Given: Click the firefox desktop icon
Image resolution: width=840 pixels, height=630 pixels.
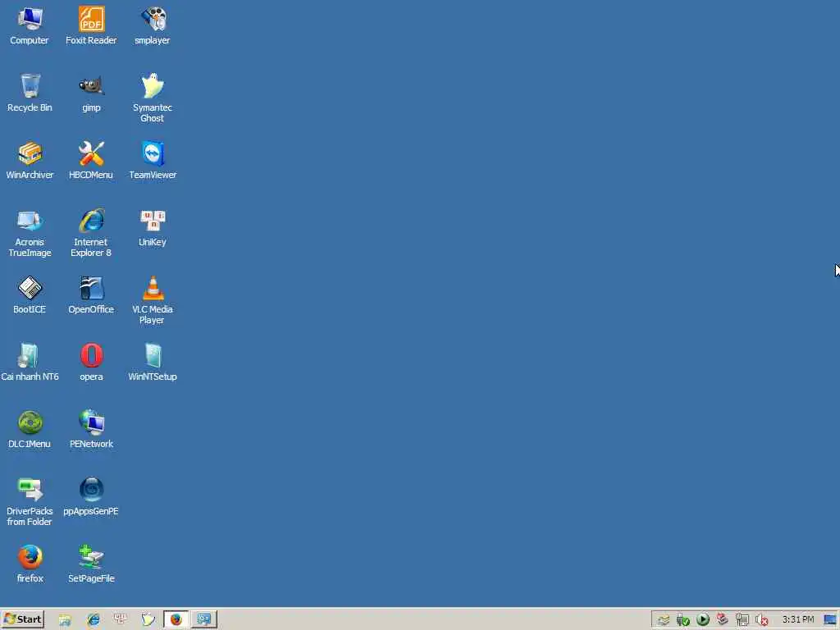Looking at the screenshot, I should 30,564.
